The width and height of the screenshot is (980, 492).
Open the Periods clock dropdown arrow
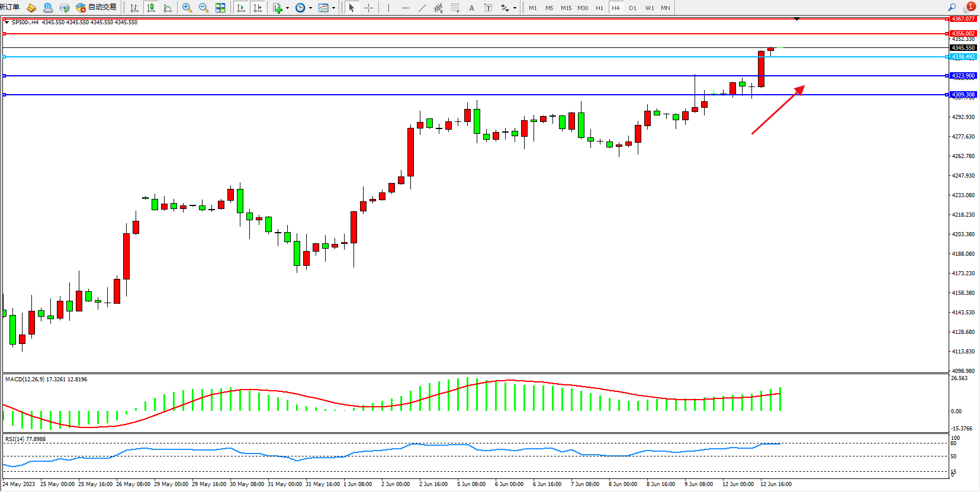(311, 8)
